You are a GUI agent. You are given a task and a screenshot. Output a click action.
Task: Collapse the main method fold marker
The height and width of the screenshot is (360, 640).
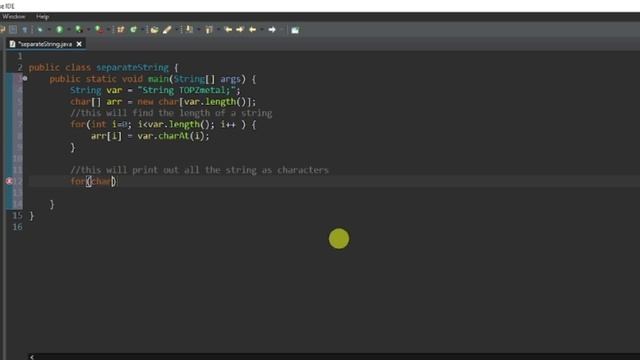click(25, 78)
